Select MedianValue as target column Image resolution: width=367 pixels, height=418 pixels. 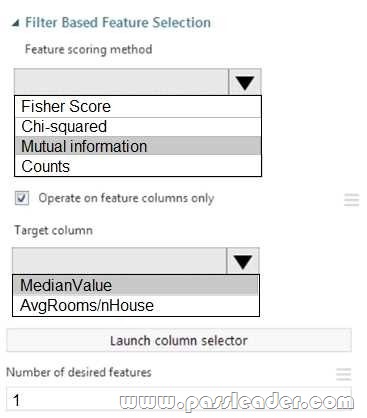pos(136,285)
